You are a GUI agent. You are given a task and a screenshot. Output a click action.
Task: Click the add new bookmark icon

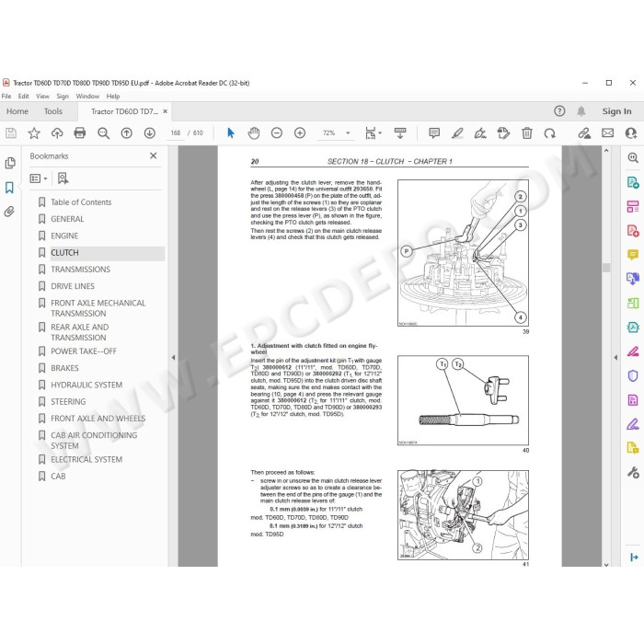pos(63,178)
